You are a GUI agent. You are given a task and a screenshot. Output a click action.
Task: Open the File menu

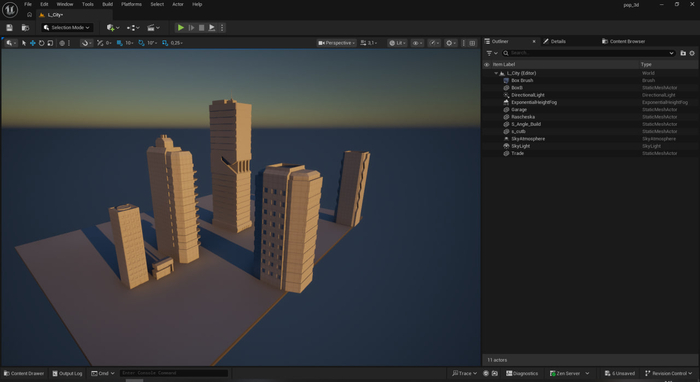[28, 4]
